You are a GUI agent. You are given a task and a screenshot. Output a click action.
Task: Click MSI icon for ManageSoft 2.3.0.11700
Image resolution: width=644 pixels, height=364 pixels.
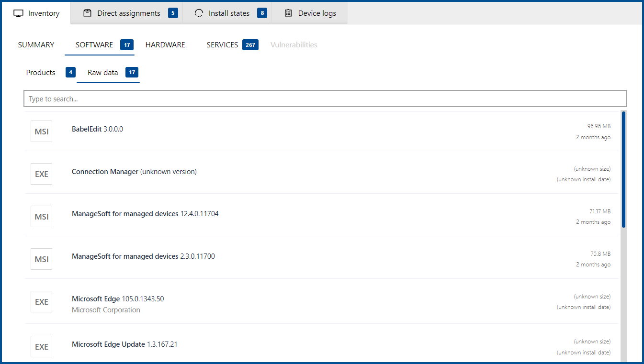point(41,259)
